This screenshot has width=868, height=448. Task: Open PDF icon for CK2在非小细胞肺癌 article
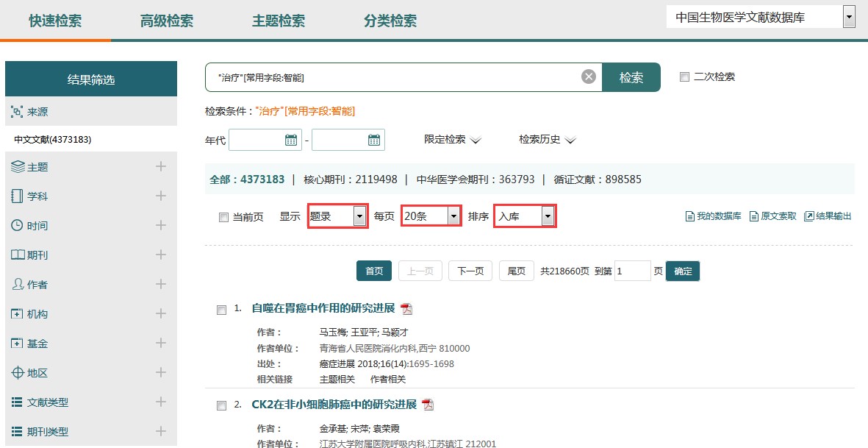pos(428,405)
